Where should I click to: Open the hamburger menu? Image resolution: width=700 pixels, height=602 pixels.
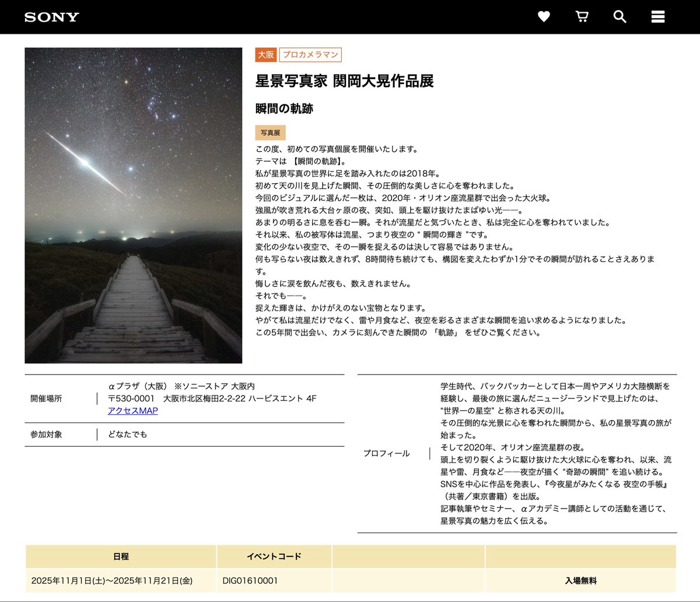tap(658, 17)
